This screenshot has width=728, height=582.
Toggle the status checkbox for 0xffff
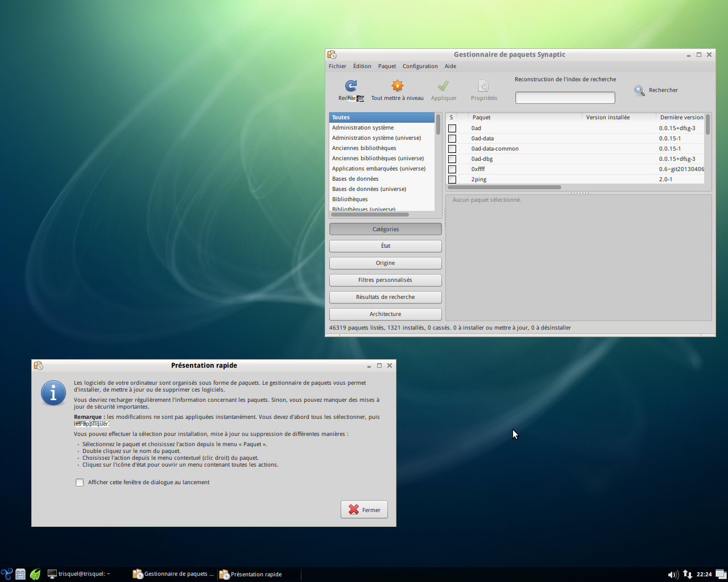452,169
